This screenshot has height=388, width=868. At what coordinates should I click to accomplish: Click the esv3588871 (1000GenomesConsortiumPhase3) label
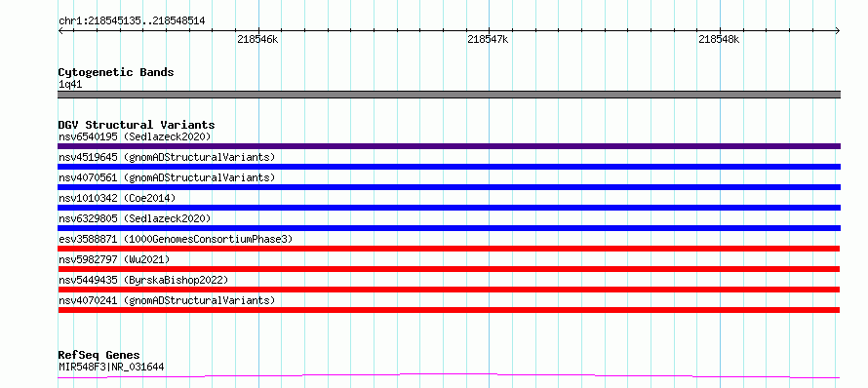point(176,239)
